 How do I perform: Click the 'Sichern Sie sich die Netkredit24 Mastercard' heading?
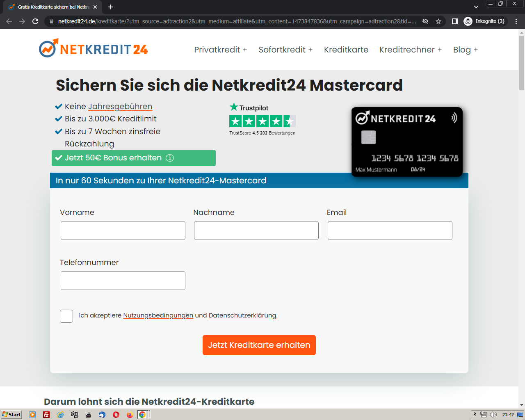click(x=229, y=85)
